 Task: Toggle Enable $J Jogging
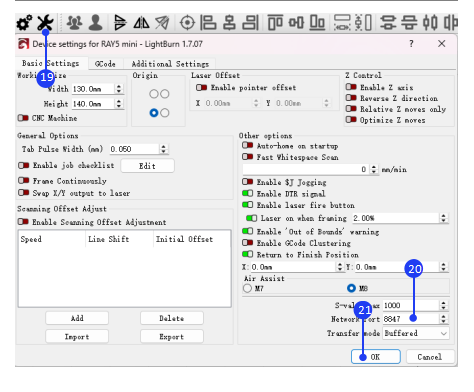click(248, 182)
